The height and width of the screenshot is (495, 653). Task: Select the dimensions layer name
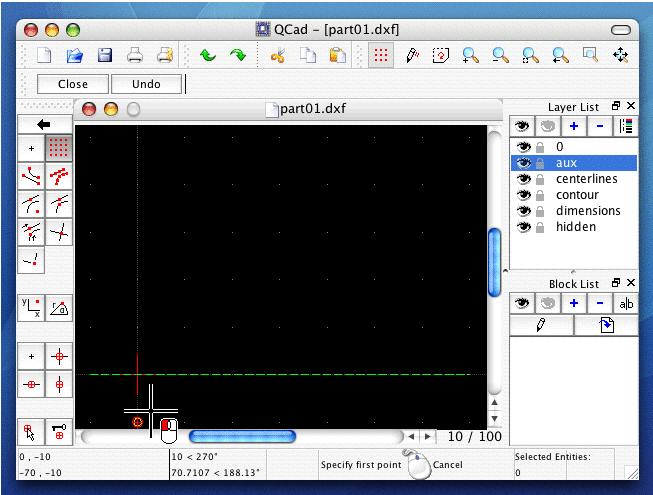(588, 211)
